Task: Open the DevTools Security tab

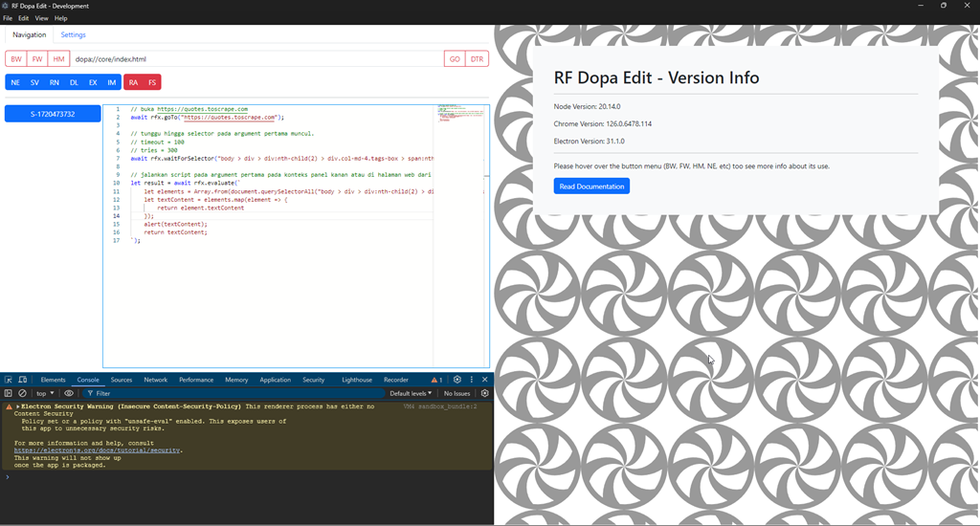Action: pyautogui.click(x=313, y=380)
